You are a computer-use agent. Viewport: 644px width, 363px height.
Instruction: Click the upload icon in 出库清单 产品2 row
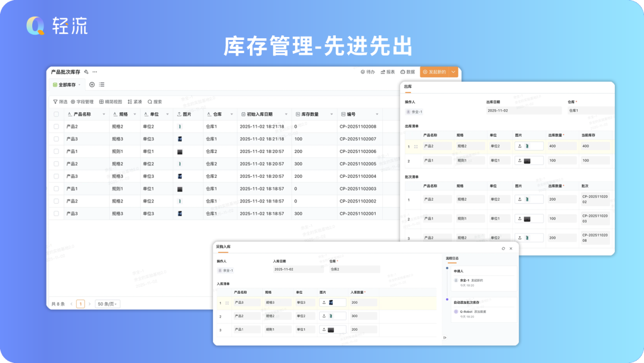(x=519, y=146)
